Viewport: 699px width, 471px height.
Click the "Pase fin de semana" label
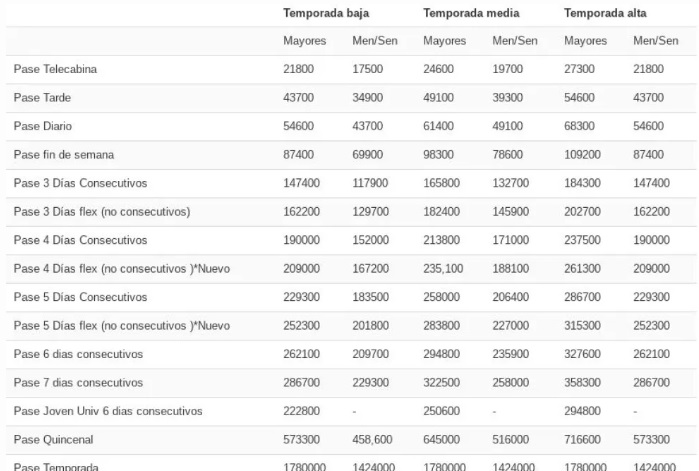64,155
